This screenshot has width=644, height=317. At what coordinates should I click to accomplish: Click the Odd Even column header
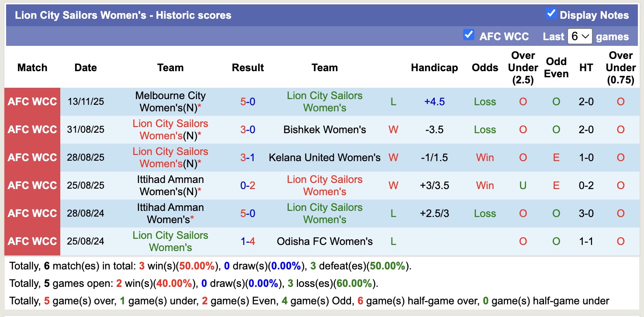pyautogui.click(x=556, y=68)
